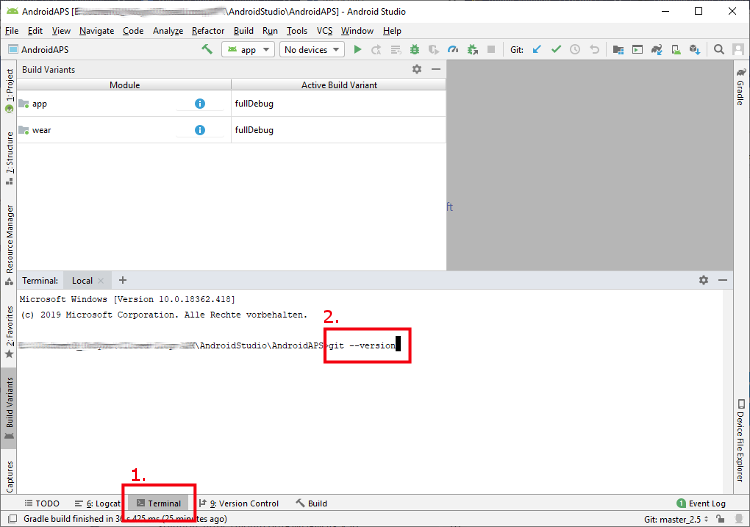750x527 pixels.
Task: Click Attach Debugger to Android Process icon
Action: pyautogui.click(x=473, y=49)
